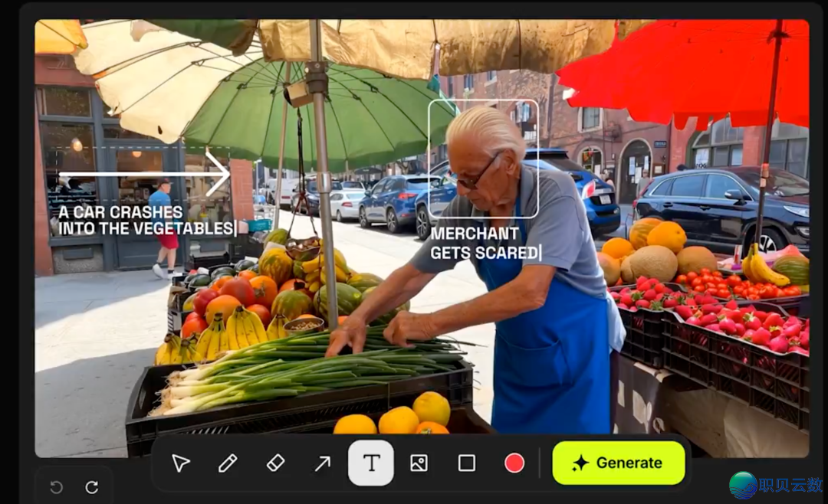Image resolution: width=828 pixels, height=504 pixels.
Task: Select the white arrow annotation on canvas
Action: (x=144, y=175)
